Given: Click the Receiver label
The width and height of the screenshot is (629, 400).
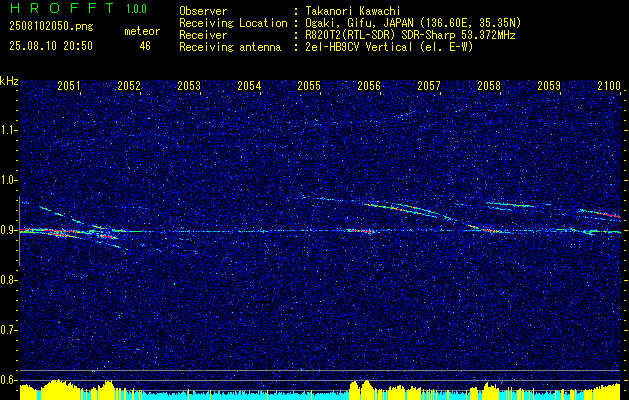Looking at the screenshot, I should tap(203, 35).
